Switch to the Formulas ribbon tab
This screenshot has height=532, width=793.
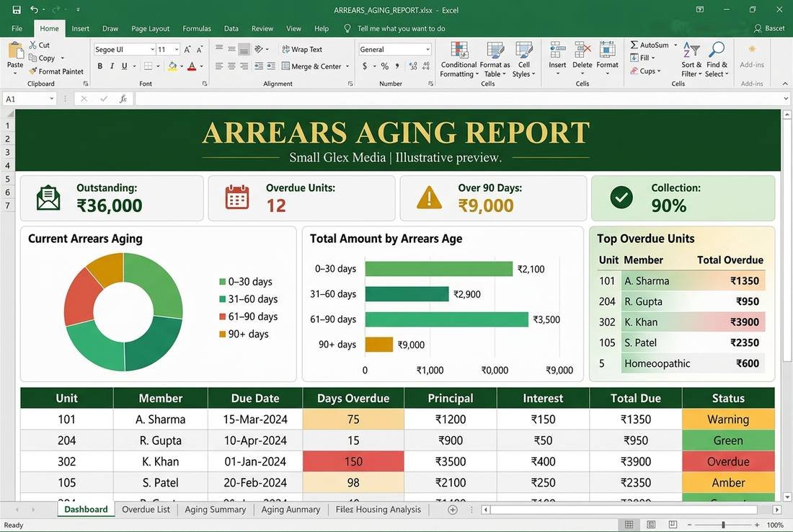197,28
